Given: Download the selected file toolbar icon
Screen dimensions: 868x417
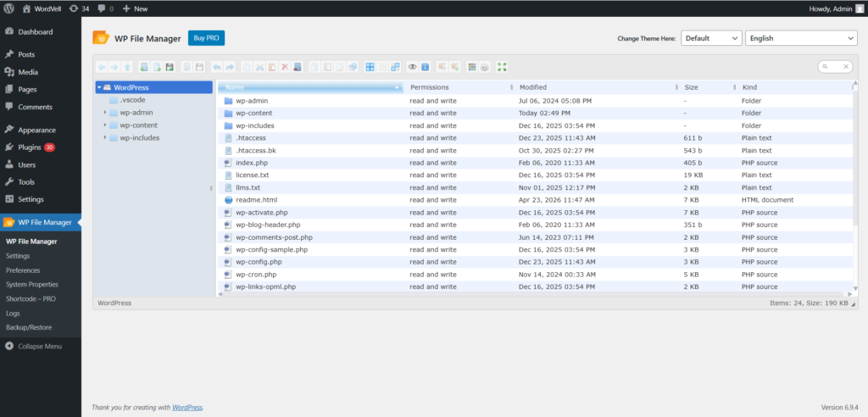Looking at the screenshot, I should point(199,67).
